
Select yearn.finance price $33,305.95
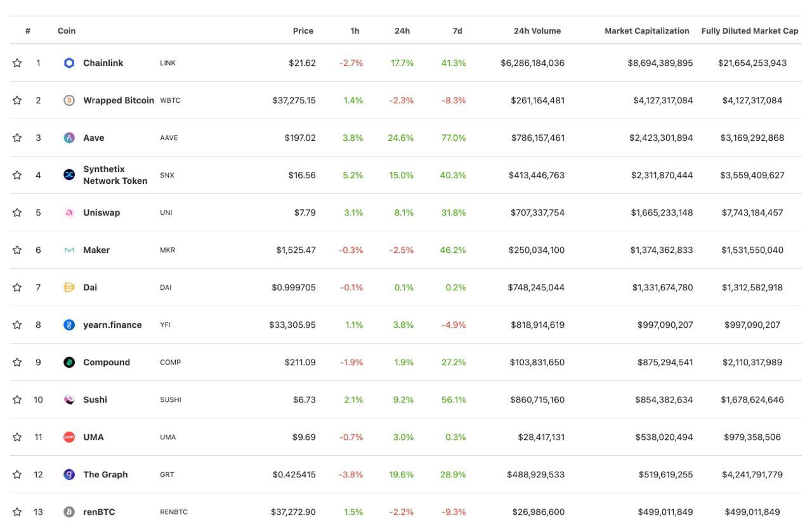pos(292,325)
